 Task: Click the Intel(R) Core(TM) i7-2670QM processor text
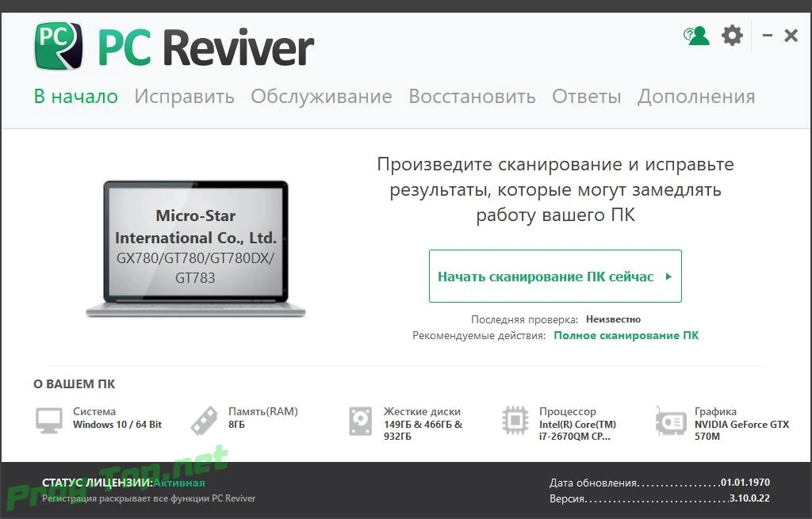click(x=577, y=430)
